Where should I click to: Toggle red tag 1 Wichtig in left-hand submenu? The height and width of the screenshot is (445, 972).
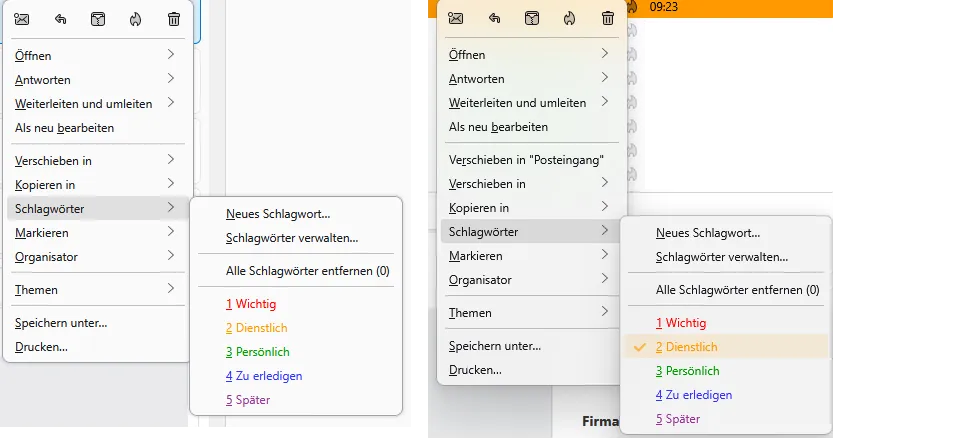(296, 304)
